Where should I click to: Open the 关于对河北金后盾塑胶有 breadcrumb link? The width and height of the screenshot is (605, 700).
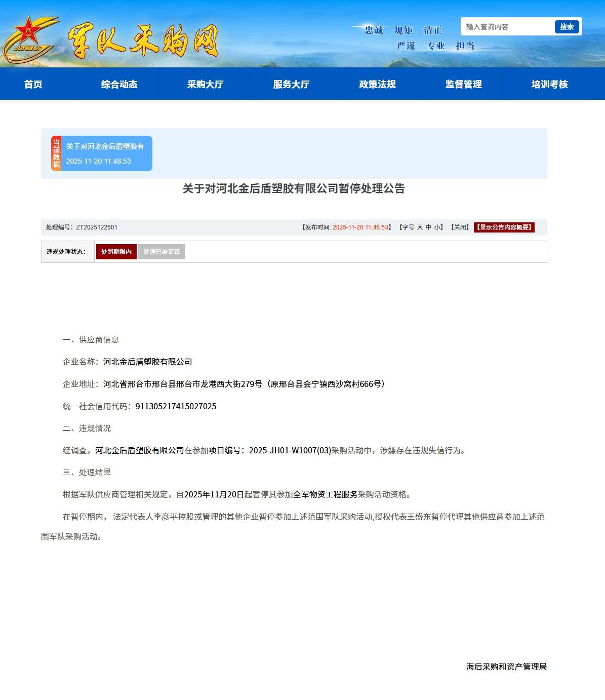pyautogui.click(x=105, y=147)
